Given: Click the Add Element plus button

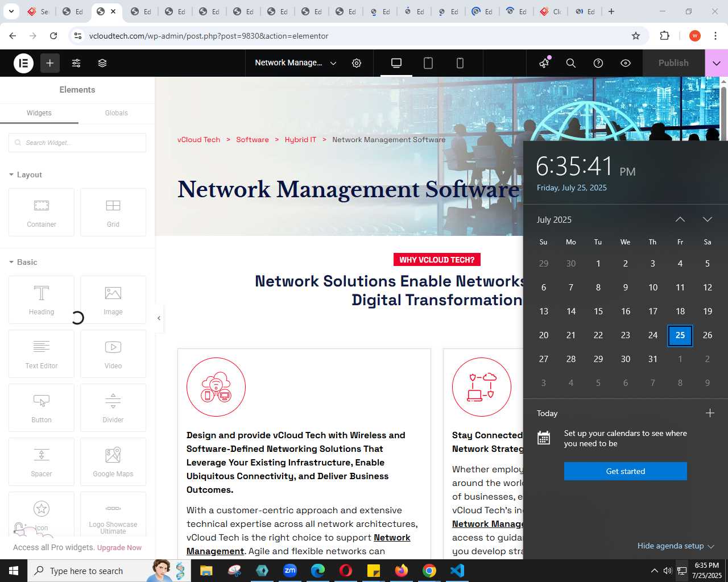Looking at the screenshot, I should coord(50,63).
